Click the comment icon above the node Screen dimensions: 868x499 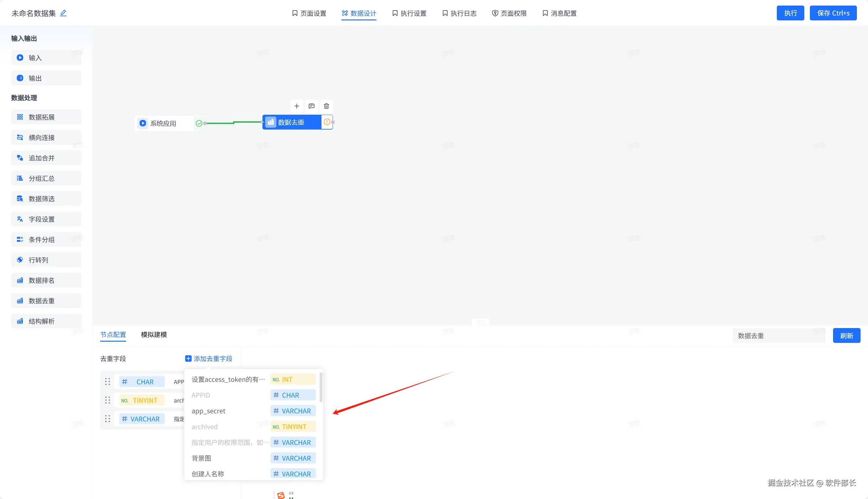(x=311, y=106)
